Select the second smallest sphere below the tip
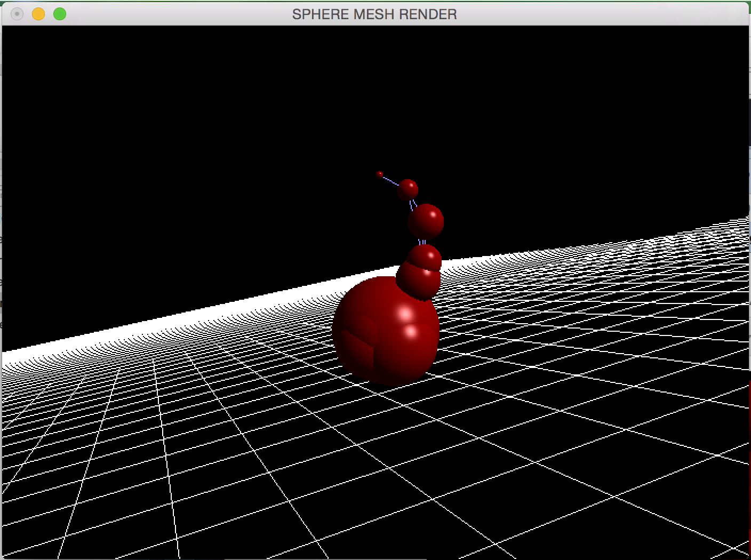 408,189
